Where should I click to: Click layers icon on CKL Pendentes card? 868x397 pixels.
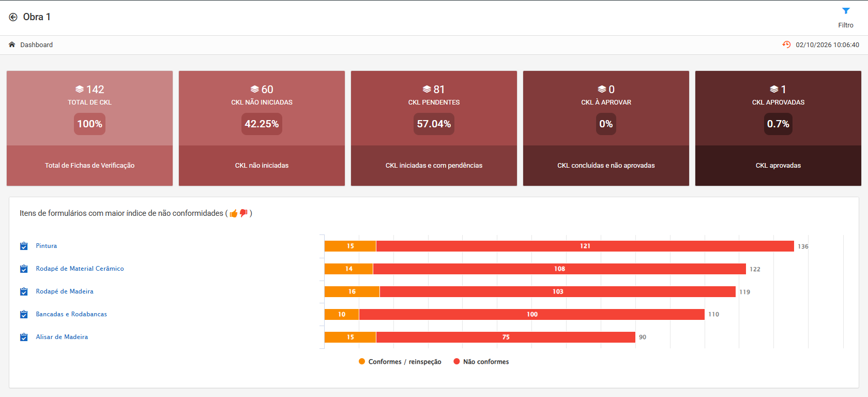427,89
